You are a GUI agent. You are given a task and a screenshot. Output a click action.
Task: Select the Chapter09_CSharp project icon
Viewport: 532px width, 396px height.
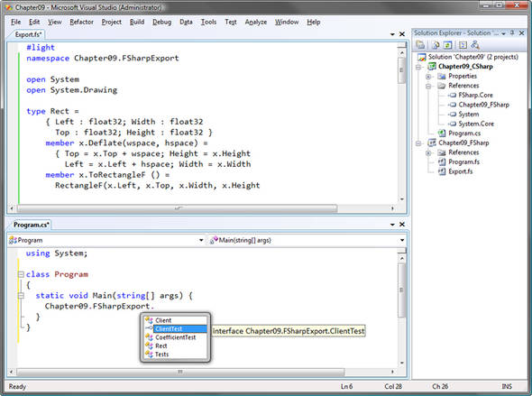[x=432, y=67]
